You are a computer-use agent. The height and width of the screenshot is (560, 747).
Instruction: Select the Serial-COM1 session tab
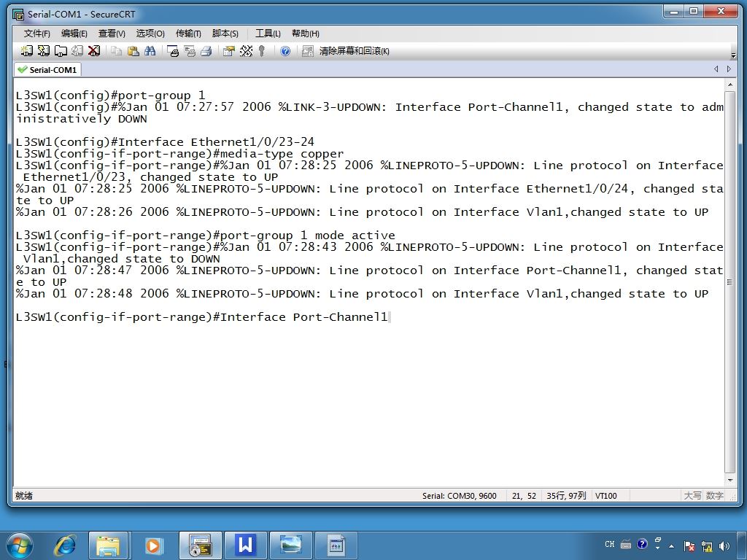(47, 69)
